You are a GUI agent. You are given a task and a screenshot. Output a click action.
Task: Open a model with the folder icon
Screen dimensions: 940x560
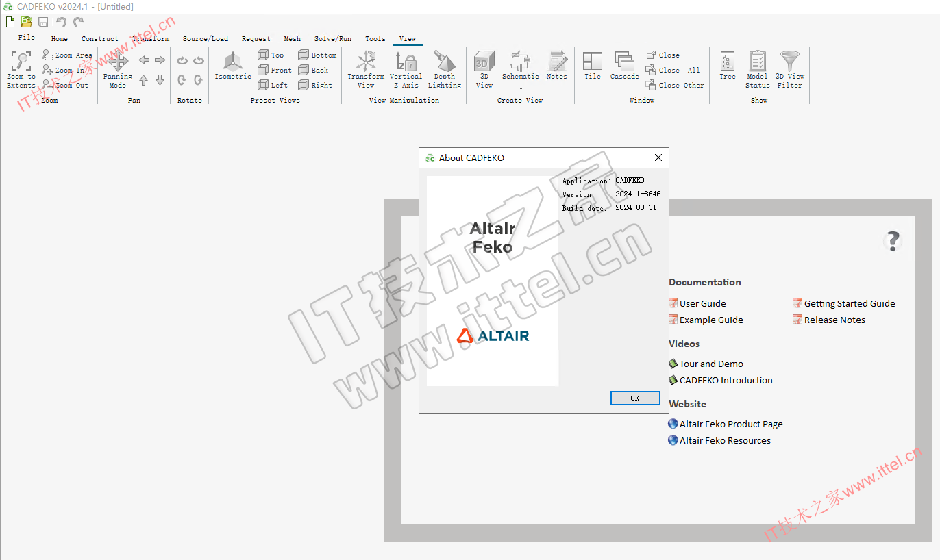point(27,22)
